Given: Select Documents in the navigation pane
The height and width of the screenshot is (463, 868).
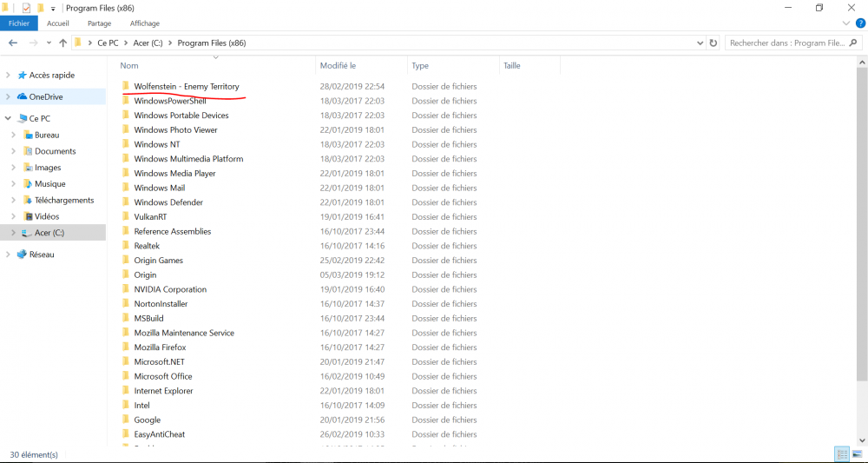Looking at the screenshot, I should tap(55, 151).
